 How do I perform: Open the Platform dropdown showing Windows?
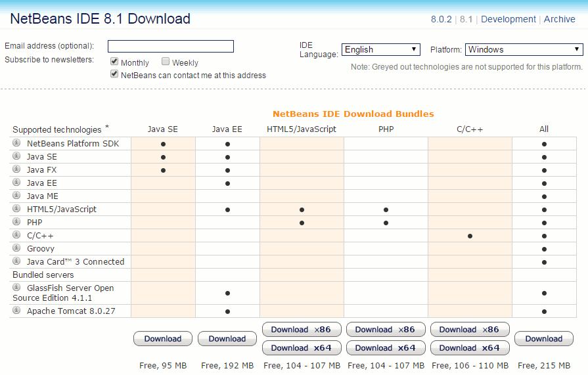524,49
